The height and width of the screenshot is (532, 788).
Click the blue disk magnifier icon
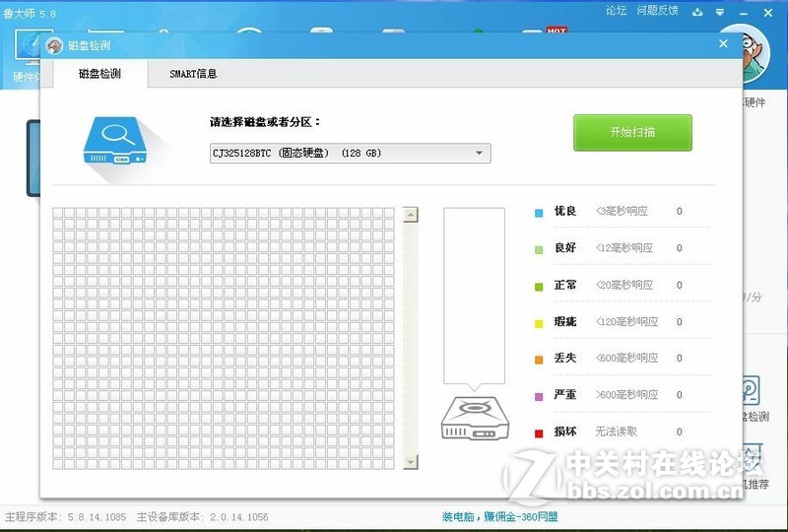click(x=115, y=140)
